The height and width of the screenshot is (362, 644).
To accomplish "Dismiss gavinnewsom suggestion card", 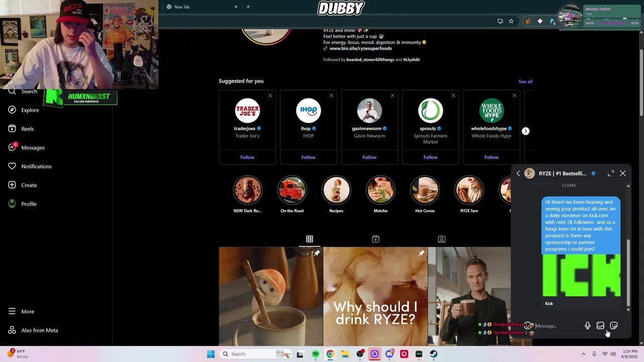I will pyautogui.click(x=392, y=96).
